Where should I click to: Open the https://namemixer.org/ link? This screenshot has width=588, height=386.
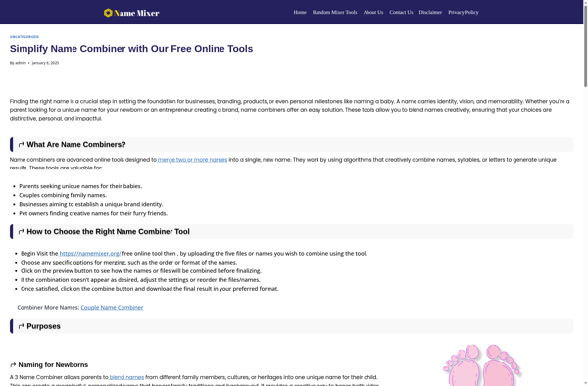click(90, 254)
